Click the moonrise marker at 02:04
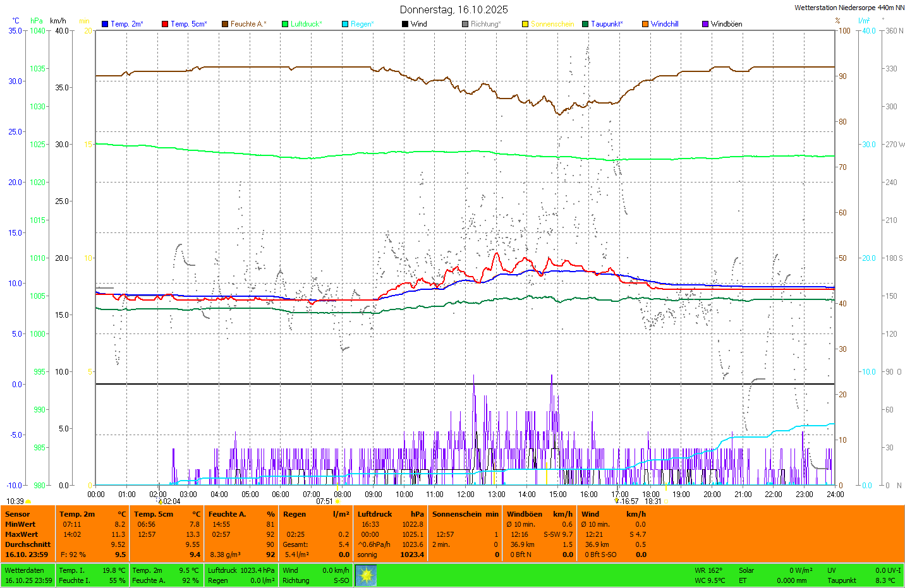 click(x=161, y=501)
